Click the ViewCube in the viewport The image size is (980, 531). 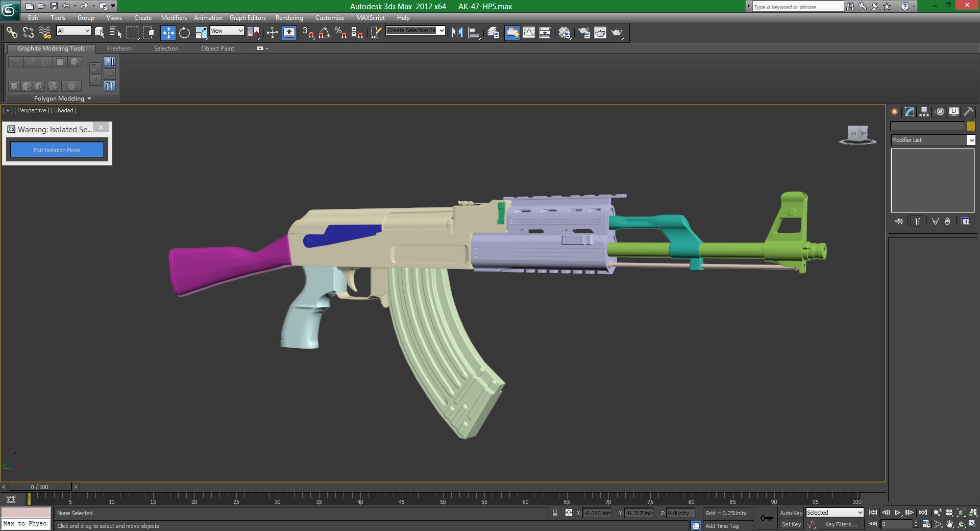(x=857, y=134)
